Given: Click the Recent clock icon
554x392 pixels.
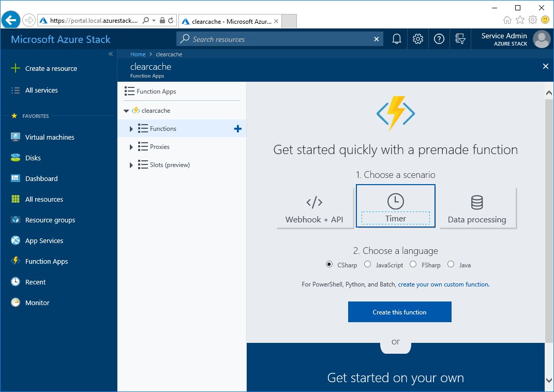Looking at the screenshot, I should tap(15, 282).
